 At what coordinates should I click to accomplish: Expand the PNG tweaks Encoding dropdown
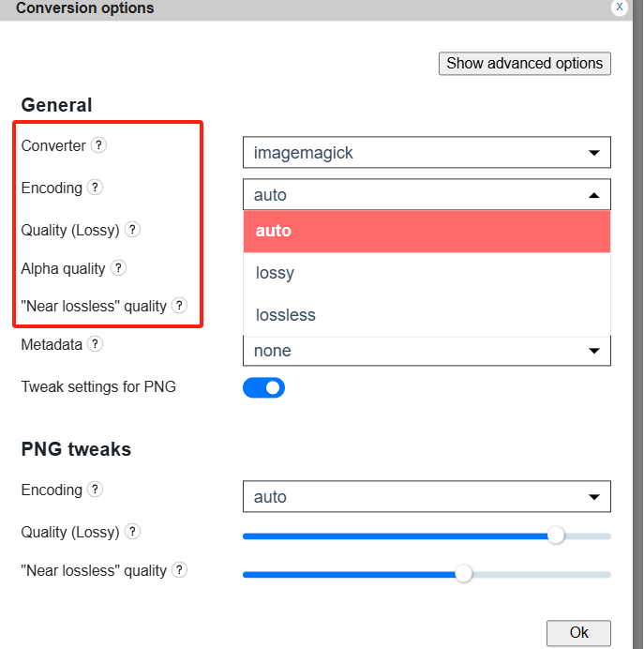(x=427, y=497)
